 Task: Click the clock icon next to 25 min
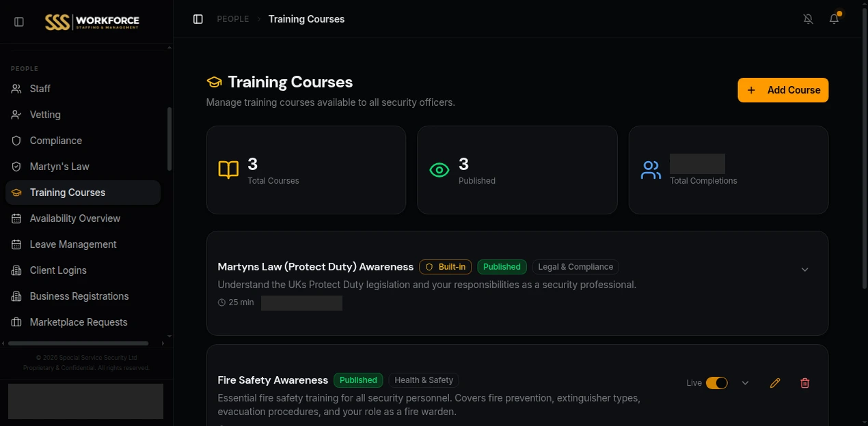click(x=221, y=302)
